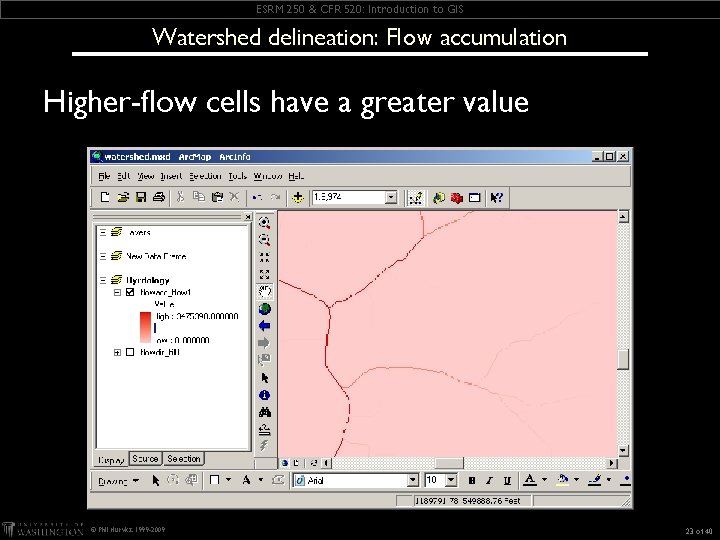Click the fill color paint bucket
This screenshot has height=540, width=720.
pos(562,480)
